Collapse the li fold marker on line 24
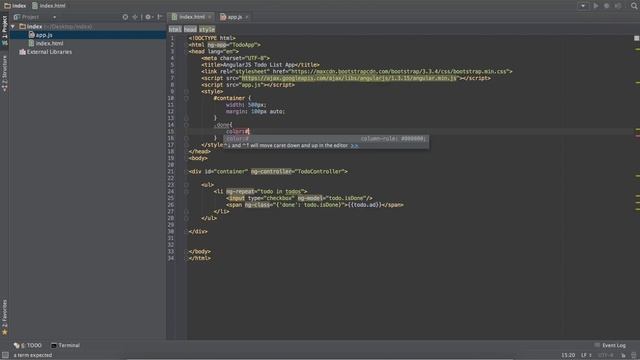The image size is (640, 360). [x=186, y=191]
